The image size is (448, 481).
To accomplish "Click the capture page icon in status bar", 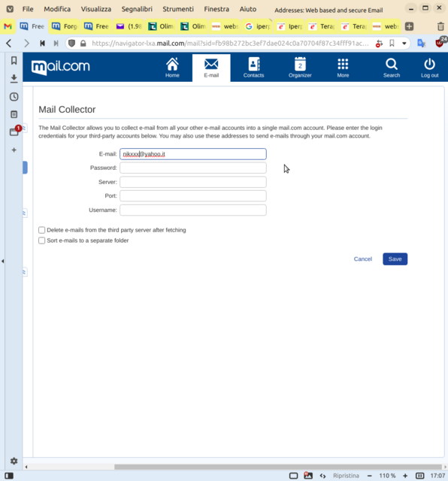I will point(293,476).
